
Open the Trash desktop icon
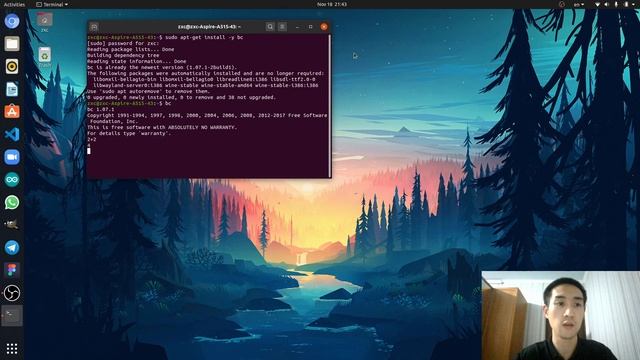(x=44, y=57)
